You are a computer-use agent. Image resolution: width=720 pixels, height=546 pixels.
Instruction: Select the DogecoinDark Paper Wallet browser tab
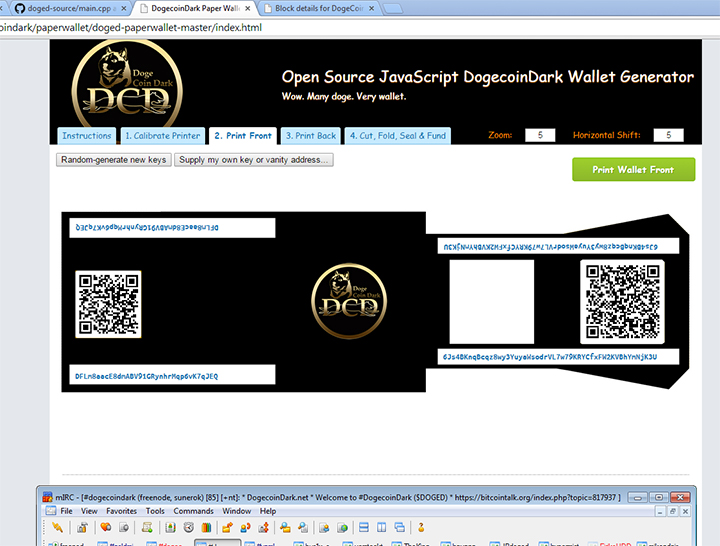(x=195, y=8)
